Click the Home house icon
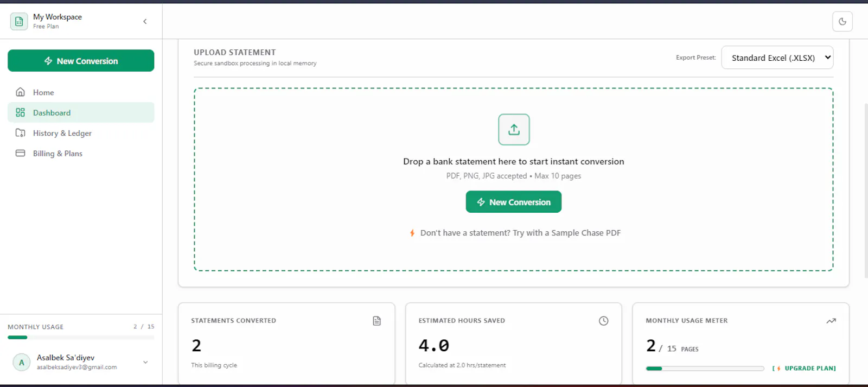Screen dimensions: 868x387 click(21, 92)
